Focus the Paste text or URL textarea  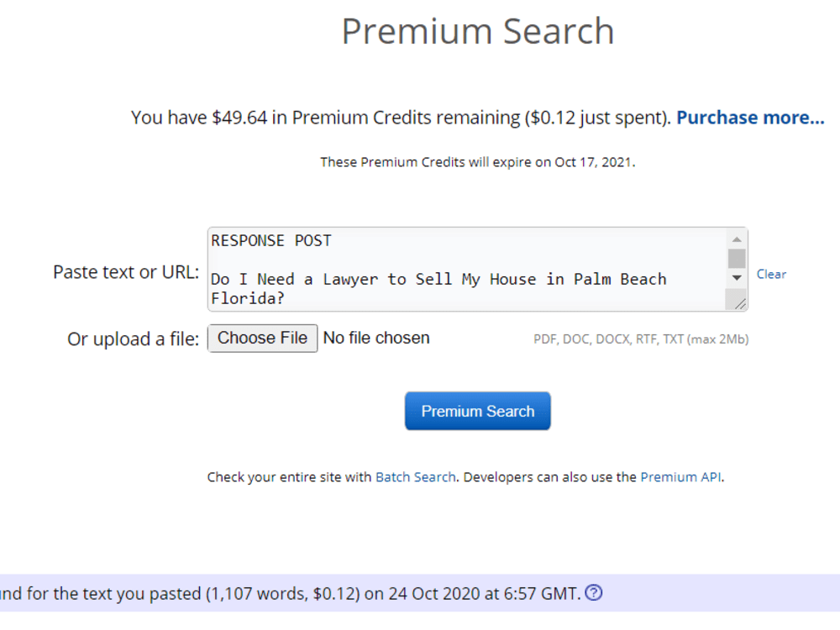click(x=467, y=270)
